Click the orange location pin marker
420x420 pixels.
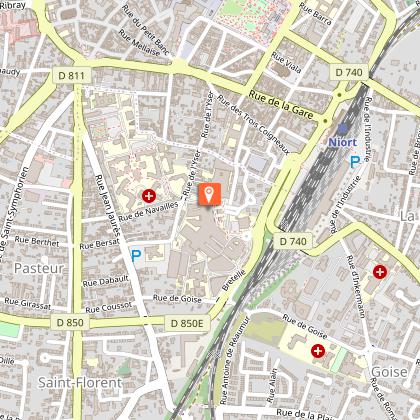tap(209, 194)
